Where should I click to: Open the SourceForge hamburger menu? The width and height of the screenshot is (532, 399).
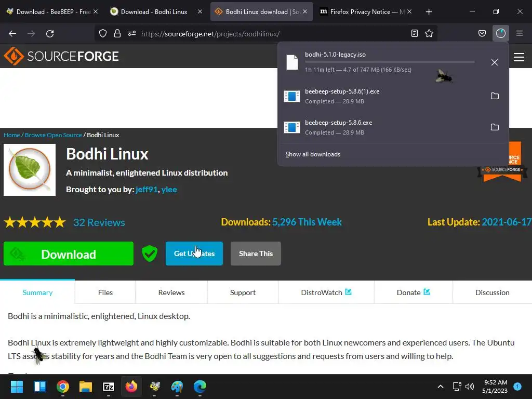click(x=519, y=57)
